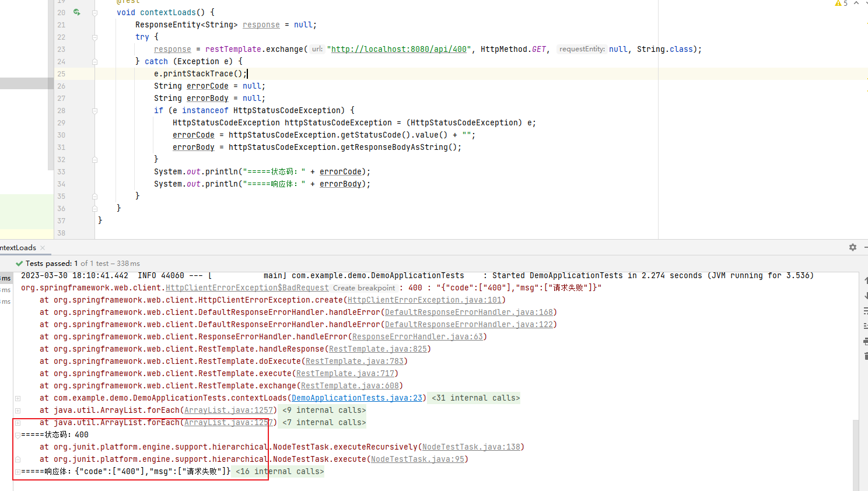Click the 'Tests passed: 1 of 1 test – 338 ms' text
This screenshot has width=868, height=491.
tap(83, 264)
